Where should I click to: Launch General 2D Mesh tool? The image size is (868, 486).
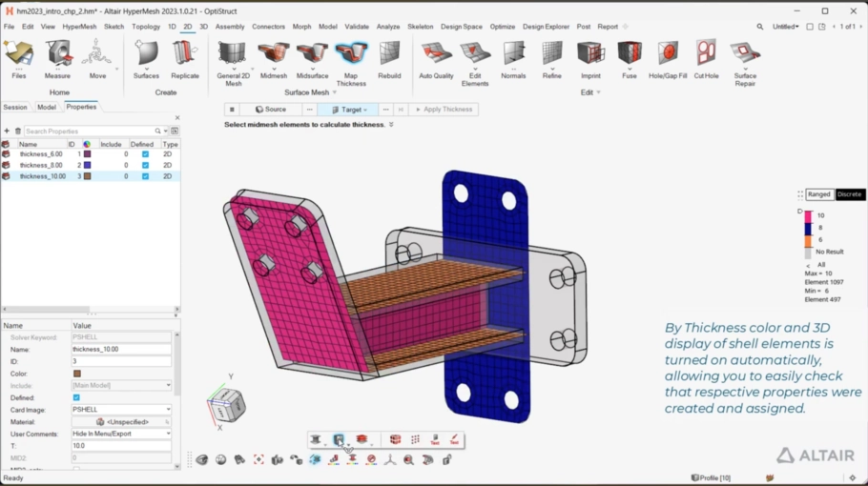[x=233, y=64]
